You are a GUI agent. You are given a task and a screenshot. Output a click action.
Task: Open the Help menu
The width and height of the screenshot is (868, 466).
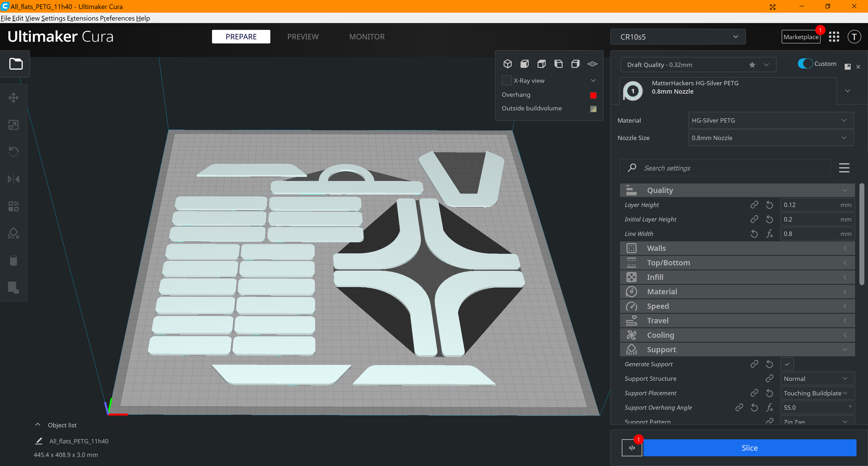(143, 18)
